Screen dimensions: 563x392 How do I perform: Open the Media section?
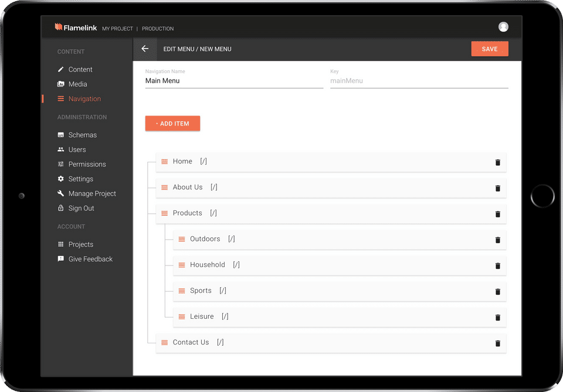[77, 84]
